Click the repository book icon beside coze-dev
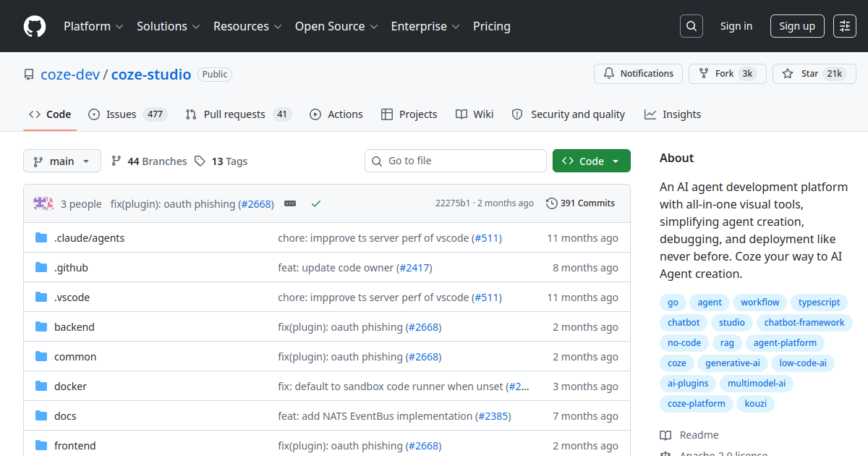The width and height of the screenshot is (868, 456). coord(29,75)
